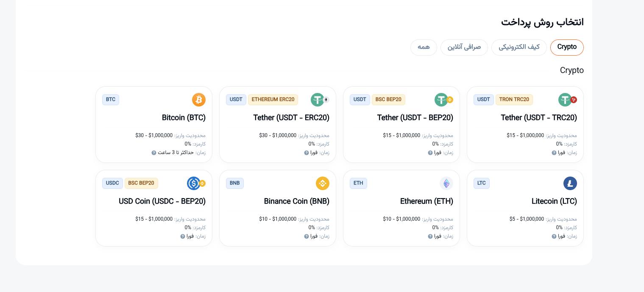Click the Bitcoin orange coin icon
644x292 pixels.
coord(198,100)
